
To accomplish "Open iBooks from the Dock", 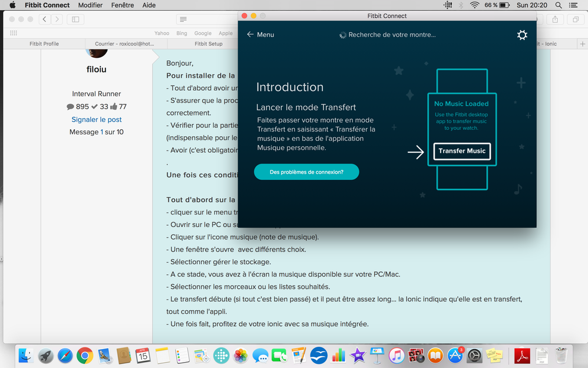I will click(435, 355).
